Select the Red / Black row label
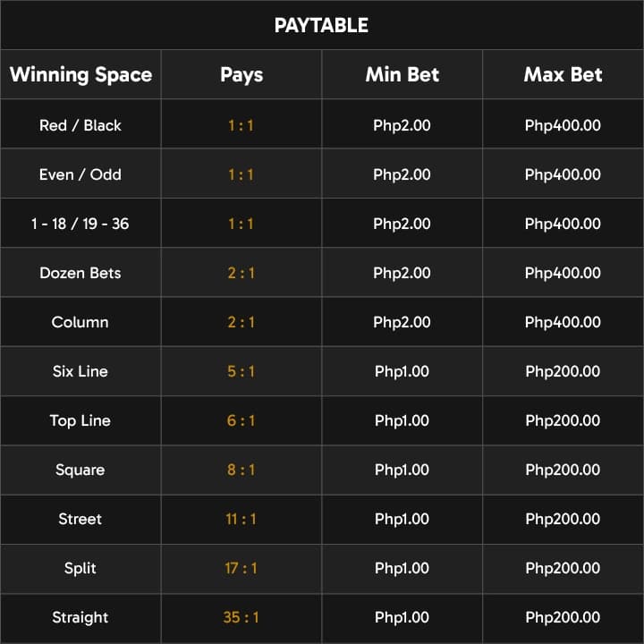Image resolution: width=644 pixels, height=644 pixels. tap(80, 125)
